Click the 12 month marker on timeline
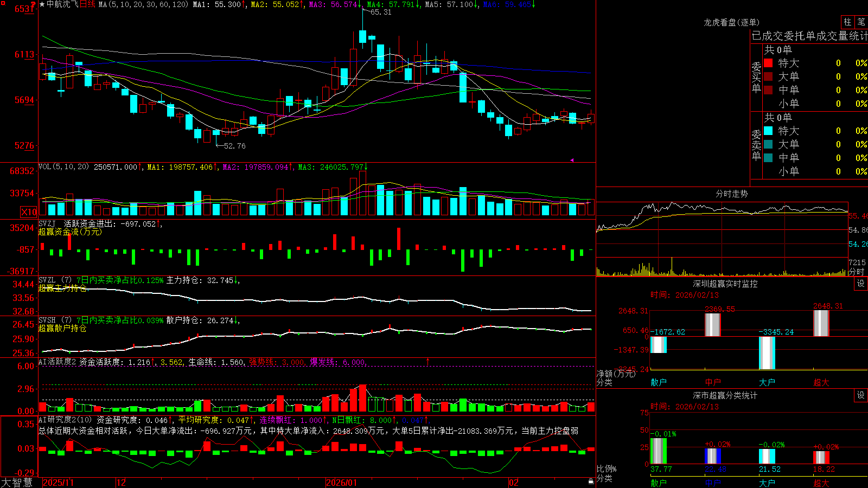Image resolution: width=868 pixels, height=488 pixels. coord(122,483)
